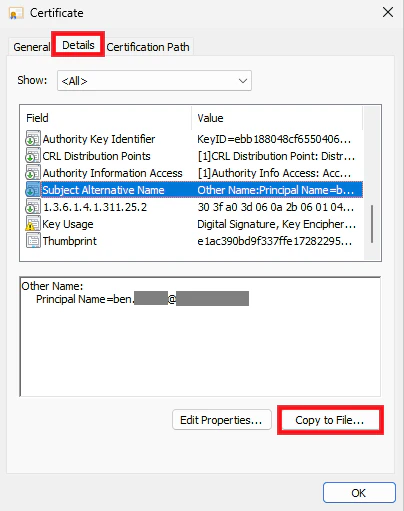Select the Authority Information Access row text

pos(112,173)
